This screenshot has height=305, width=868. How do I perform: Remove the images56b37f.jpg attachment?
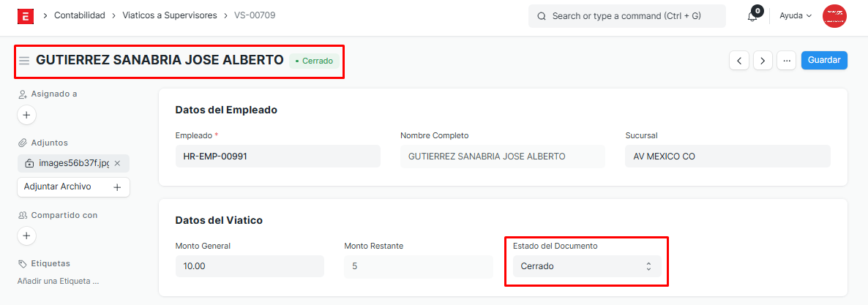(x=117, y=163)
